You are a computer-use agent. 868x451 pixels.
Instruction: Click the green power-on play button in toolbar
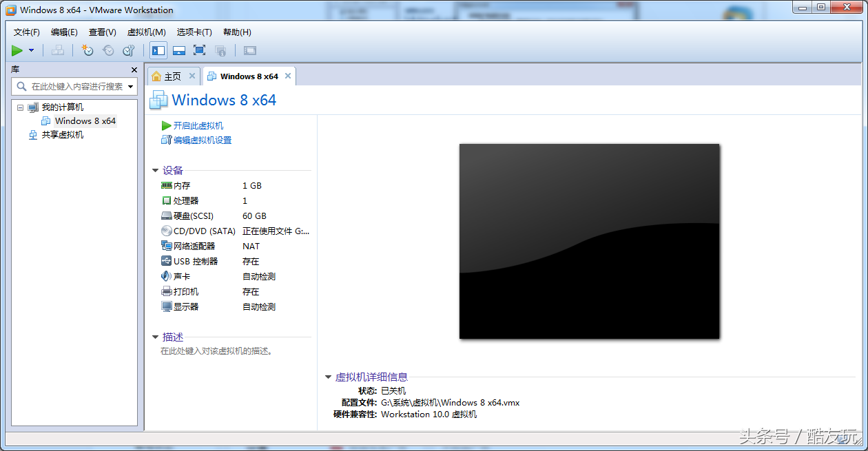(17, 50)
